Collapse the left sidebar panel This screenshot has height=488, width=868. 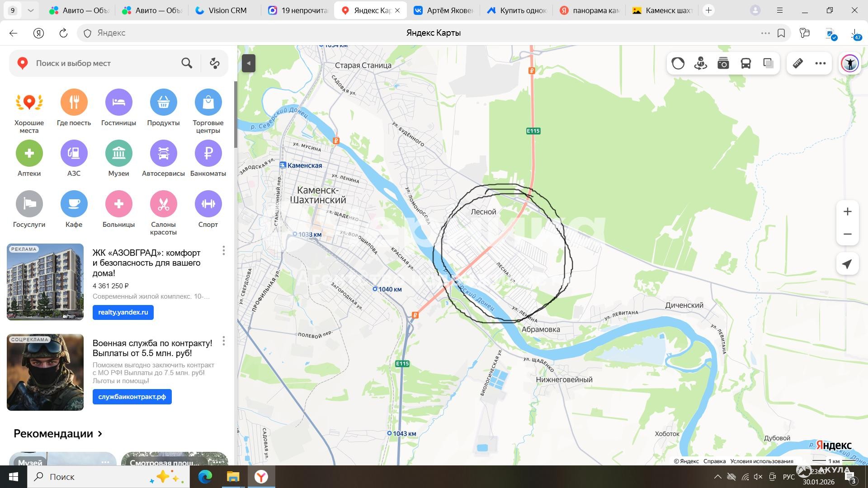[248, 63]
